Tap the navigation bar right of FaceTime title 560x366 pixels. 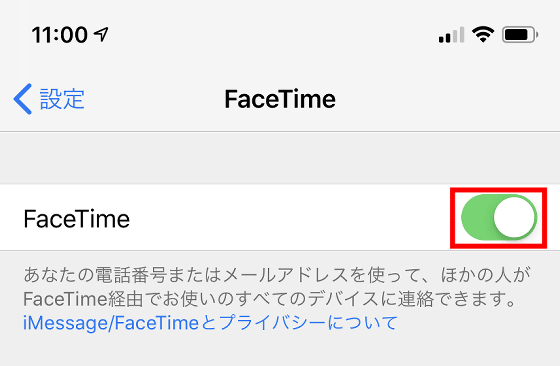point(446,99)
